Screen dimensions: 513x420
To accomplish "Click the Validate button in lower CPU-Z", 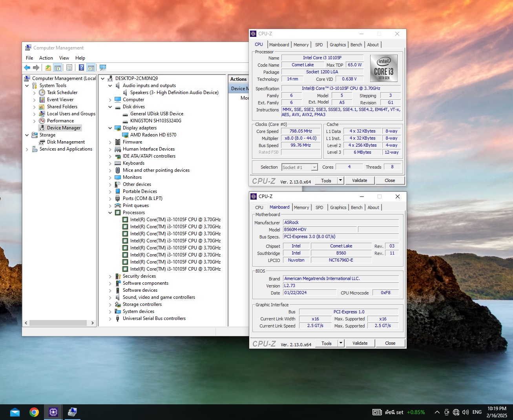I will (360, 343).
